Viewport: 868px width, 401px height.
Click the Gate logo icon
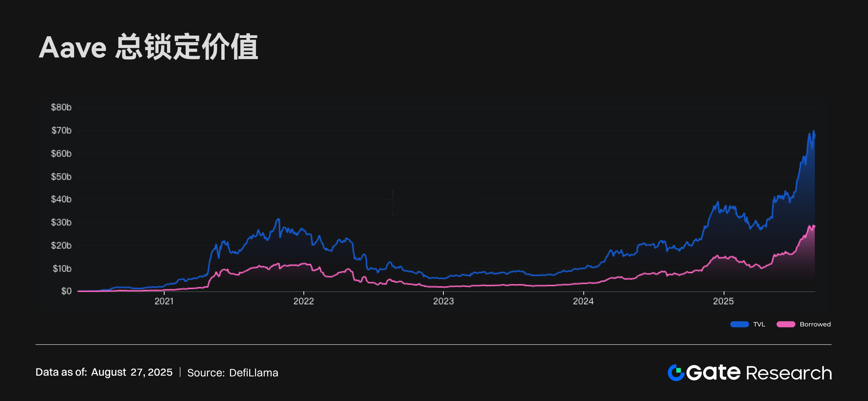click(676, 373)
